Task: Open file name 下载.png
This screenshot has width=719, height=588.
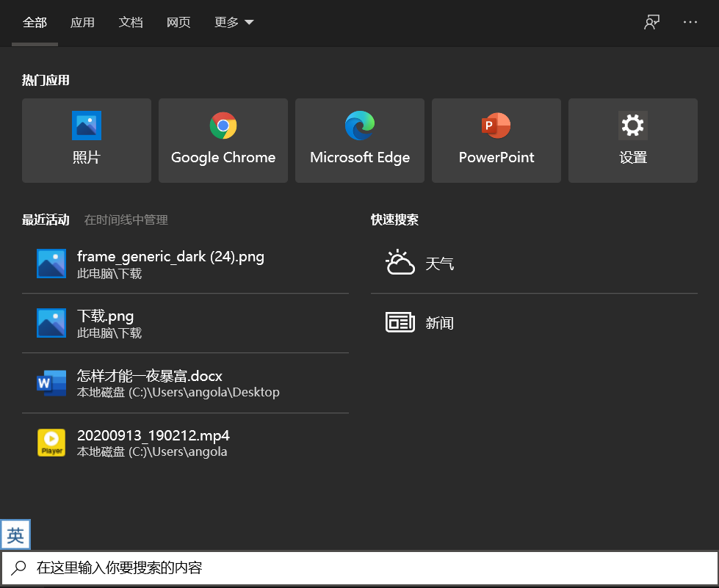Action: pos(106,316)
